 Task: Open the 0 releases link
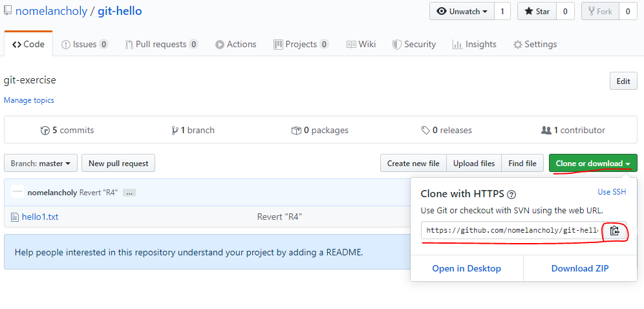click(446, 131)
